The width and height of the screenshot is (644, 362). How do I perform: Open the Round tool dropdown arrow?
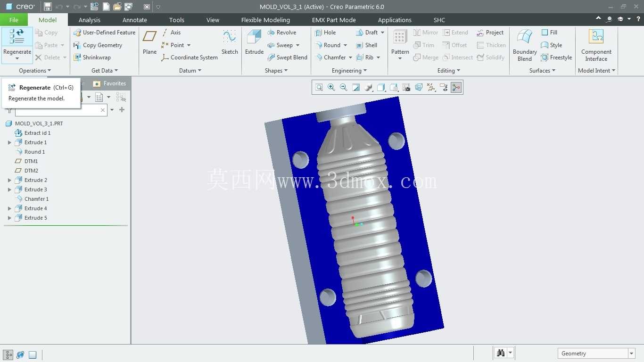tap(345, 45)
